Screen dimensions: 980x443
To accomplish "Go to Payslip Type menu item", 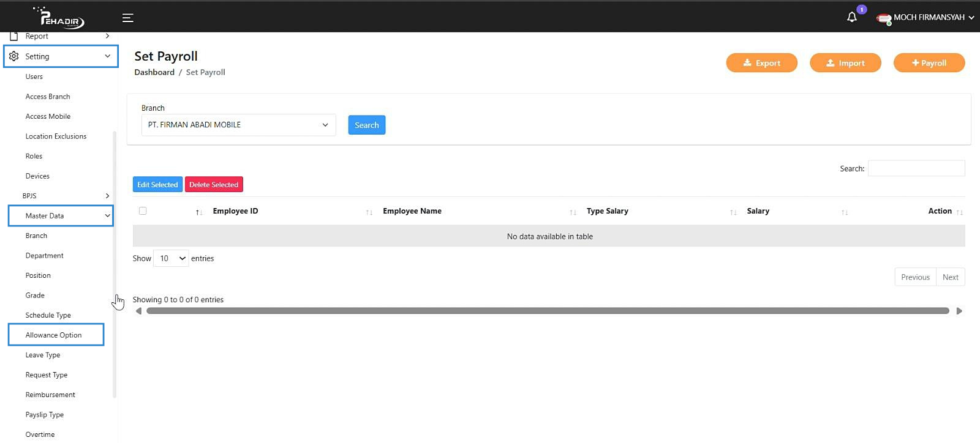I will coord(45,415).
